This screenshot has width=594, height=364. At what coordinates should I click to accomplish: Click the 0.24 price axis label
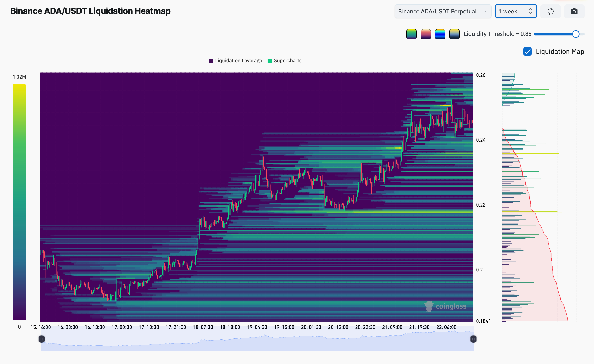point(481,140)
